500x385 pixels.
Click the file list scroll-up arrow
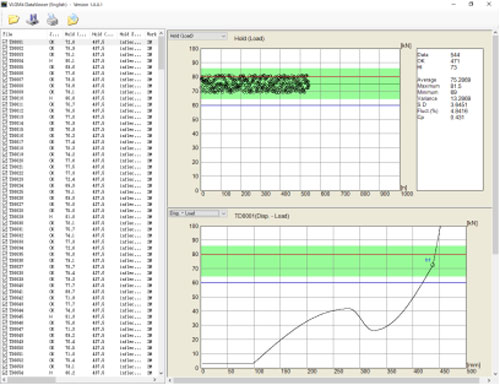(161, 34)
